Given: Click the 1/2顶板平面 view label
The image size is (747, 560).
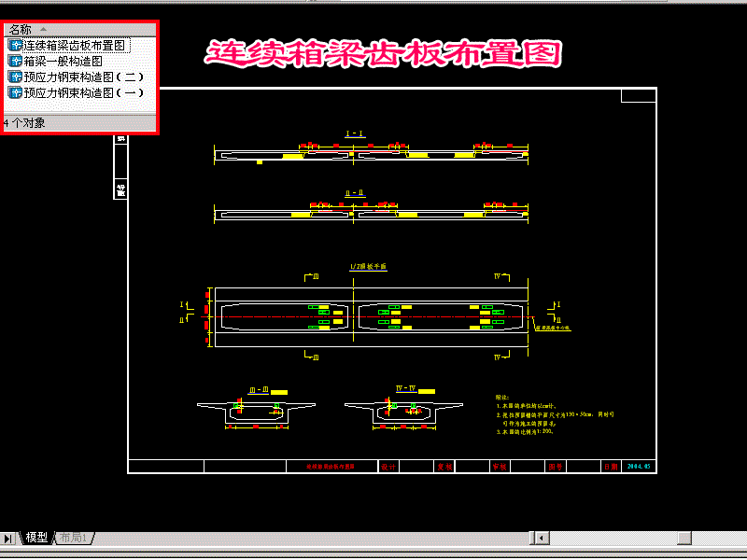Looking at the screenshot, I should [x=368, y=267].
